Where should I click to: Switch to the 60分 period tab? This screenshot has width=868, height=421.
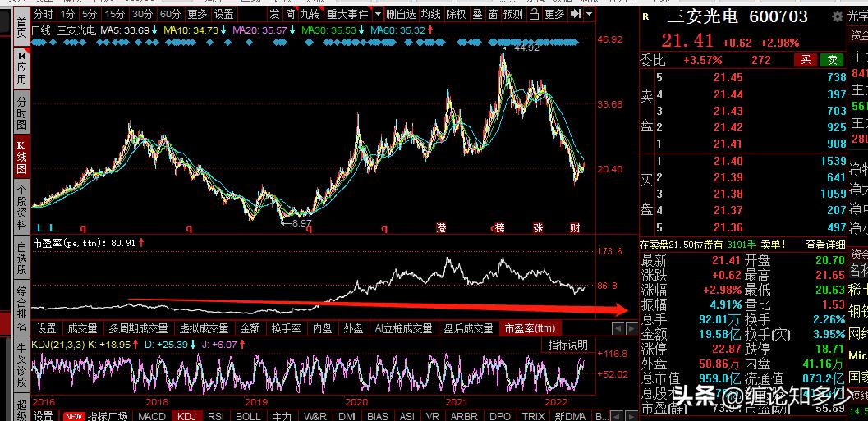[x=170, y=14]
